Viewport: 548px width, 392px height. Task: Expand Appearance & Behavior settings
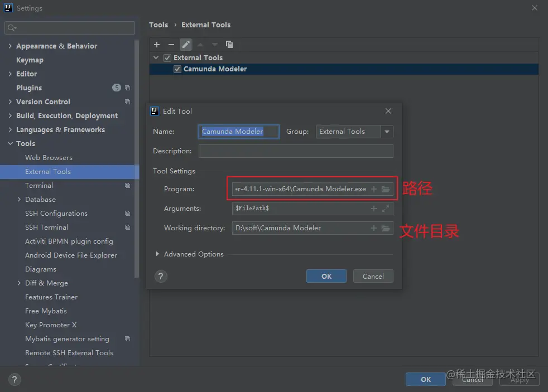click(10, 46)
